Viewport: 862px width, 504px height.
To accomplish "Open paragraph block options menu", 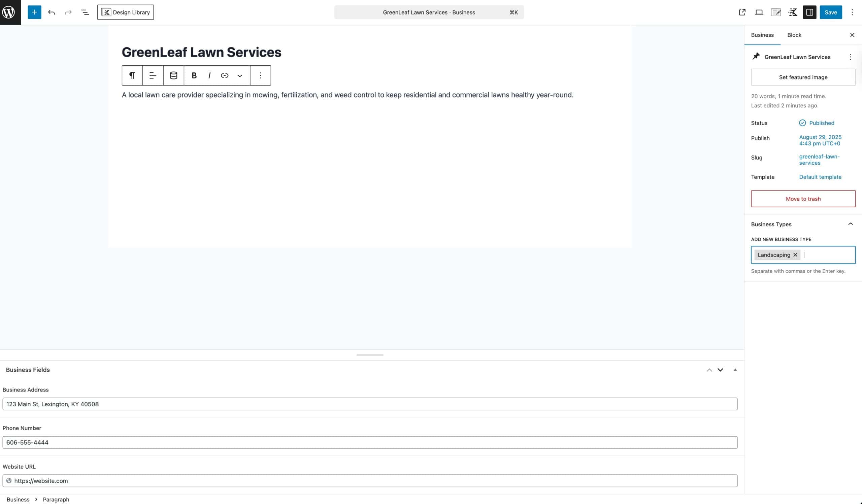I will (x=260, y=75).
